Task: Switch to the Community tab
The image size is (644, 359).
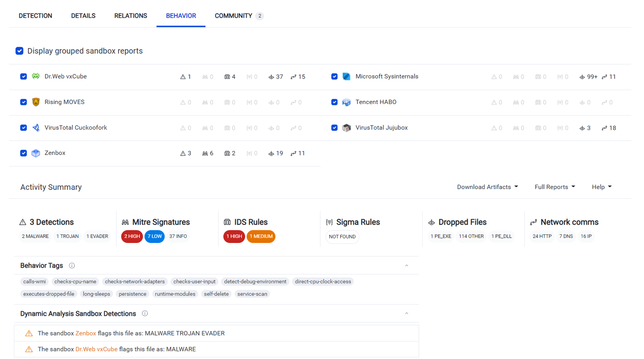Action: click(239, 16)
